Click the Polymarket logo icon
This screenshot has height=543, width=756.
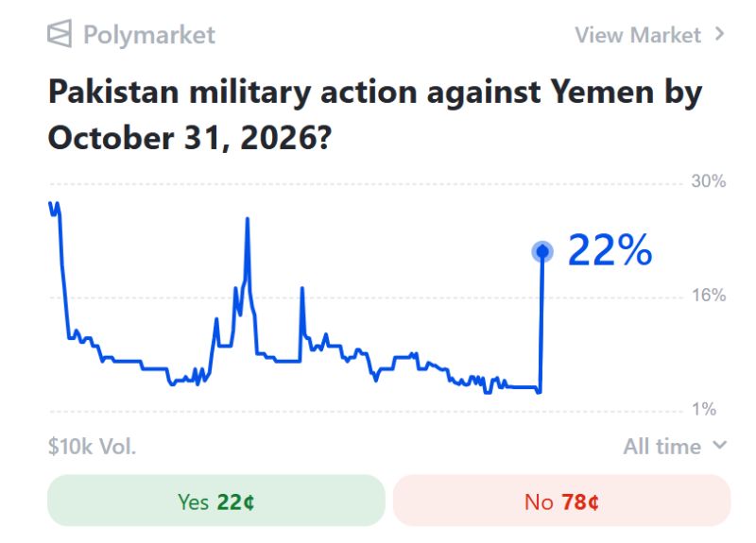(x=60, y=34)
